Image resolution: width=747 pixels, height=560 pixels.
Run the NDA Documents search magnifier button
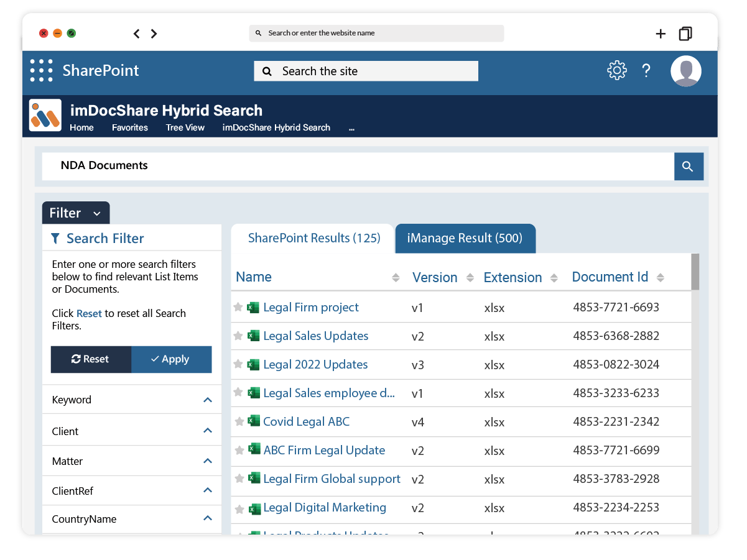pos(689,166)
